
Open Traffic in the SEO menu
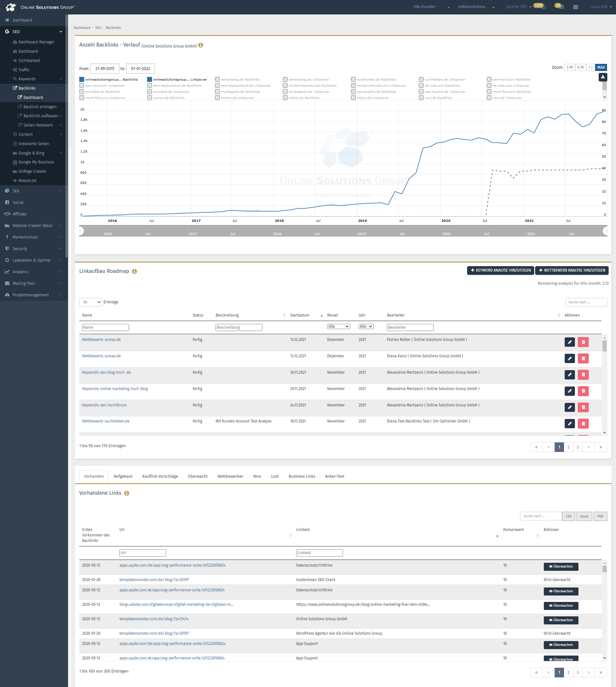pos(24,70)
